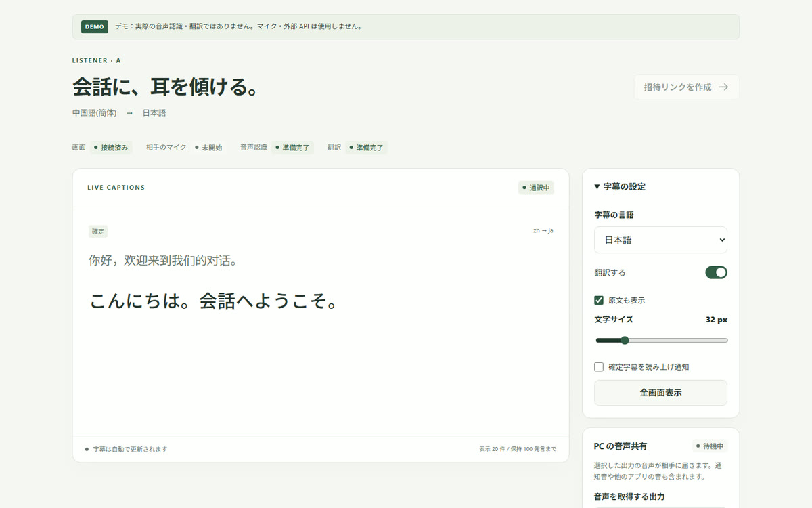
Task: Click the 音声を取得する出力 label
Action: pyautogui.click(x=629, y=496)
